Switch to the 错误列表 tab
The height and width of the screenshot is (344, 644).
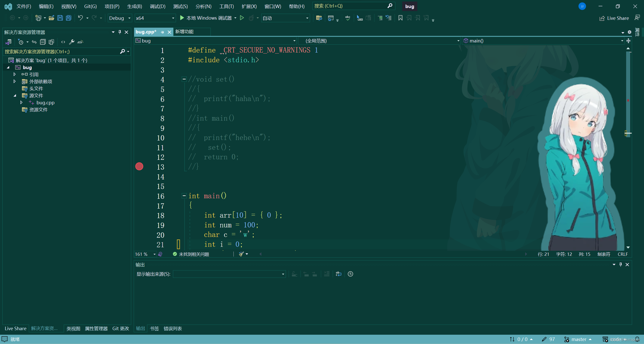click(x=173, y=328)
